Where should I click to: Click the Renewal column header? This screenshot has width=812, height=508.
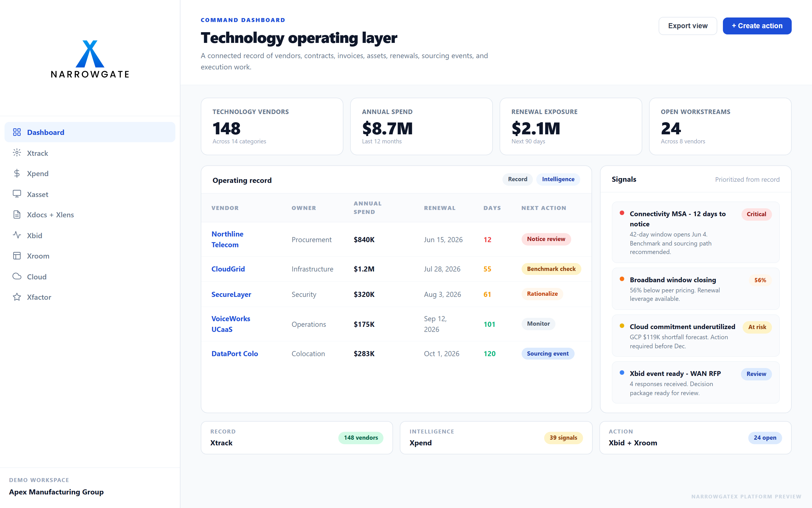[x=440, y=208]
